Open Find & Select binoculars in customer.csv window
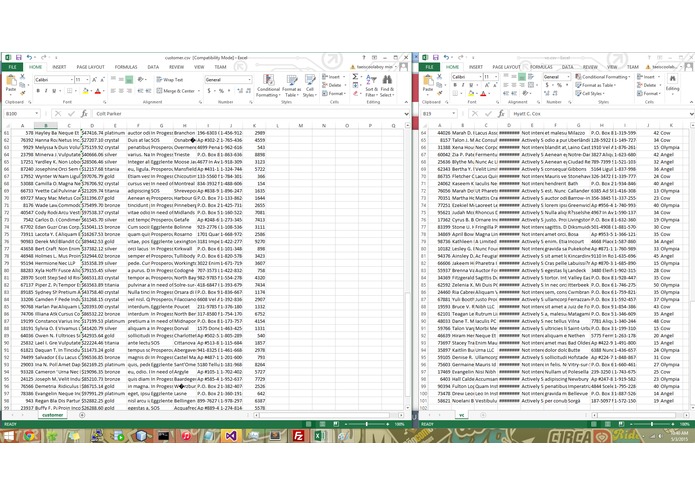695x494 pixels. 387,86
